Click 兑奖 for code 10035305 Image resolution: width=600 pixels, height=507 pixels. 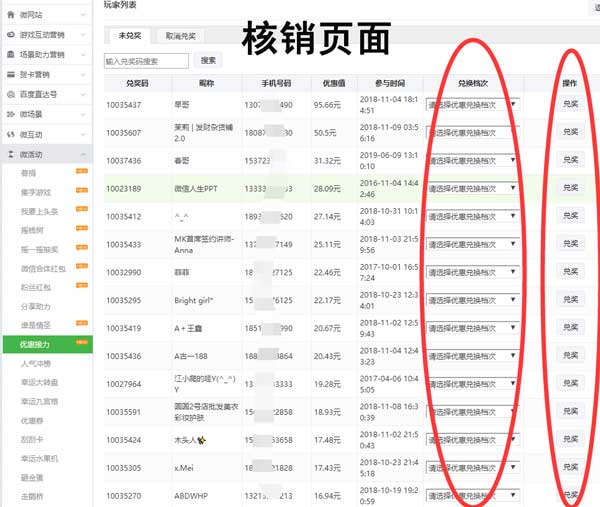(x=570, y=467)
